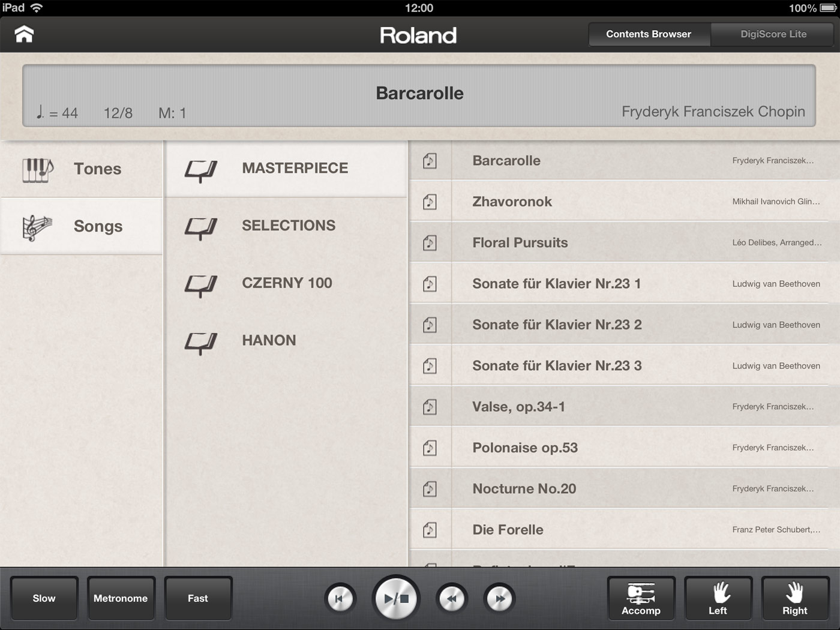This screenshot has height=630, width=840.
Task: Choose the Floral Pursuits song
Action: (624, 242)
